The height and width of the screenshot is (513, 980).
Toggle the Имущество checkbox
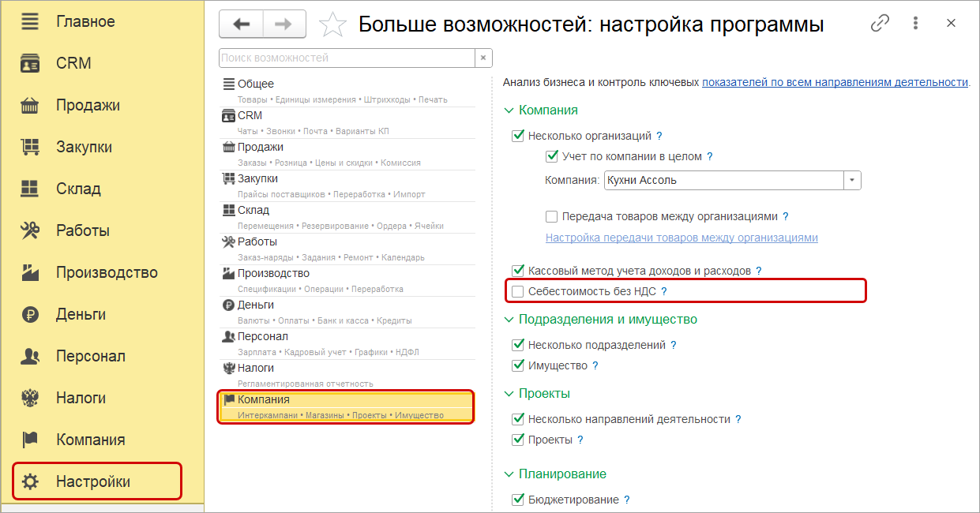point(518,365)
